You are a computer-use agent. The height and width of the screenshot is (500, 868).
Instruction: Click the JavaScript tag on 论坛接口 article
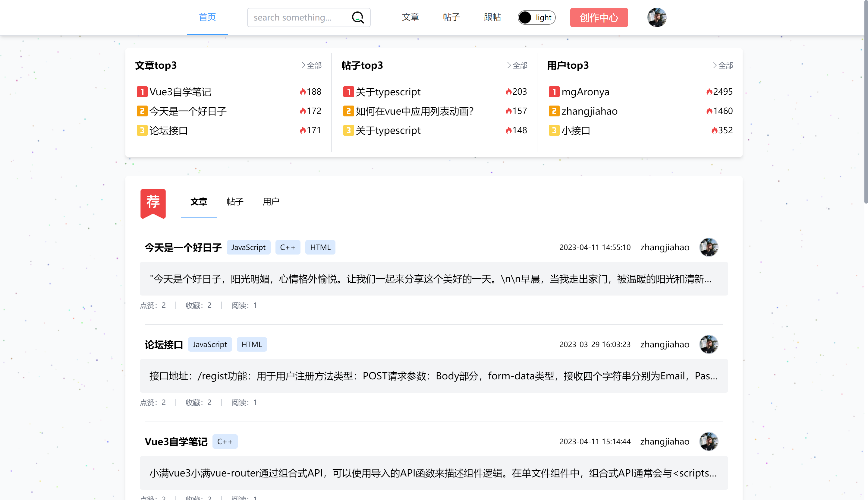pos(210,344)
